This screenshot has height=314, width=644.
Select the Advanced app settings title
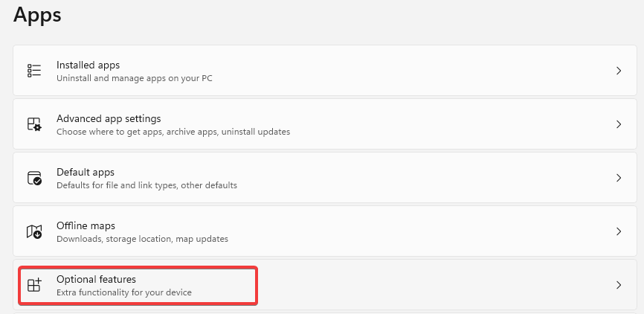109,118
